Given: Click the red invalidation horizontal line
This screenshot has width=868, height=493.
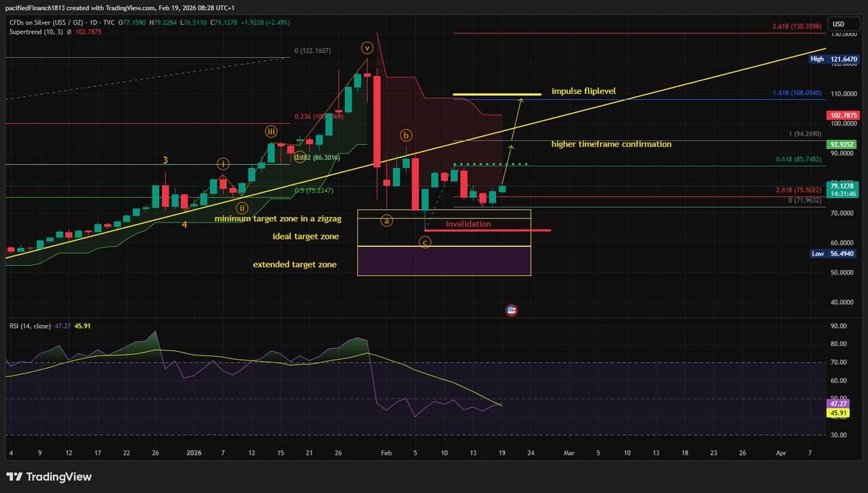Looking at the screenshot, I should tap(488, 230).
